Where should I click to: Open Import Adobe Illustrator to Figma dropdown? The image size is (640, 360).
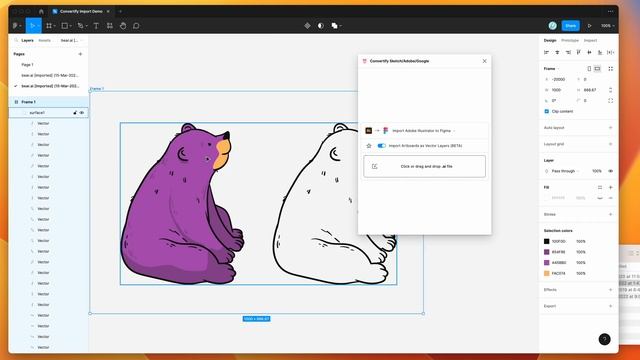point(423,131)
